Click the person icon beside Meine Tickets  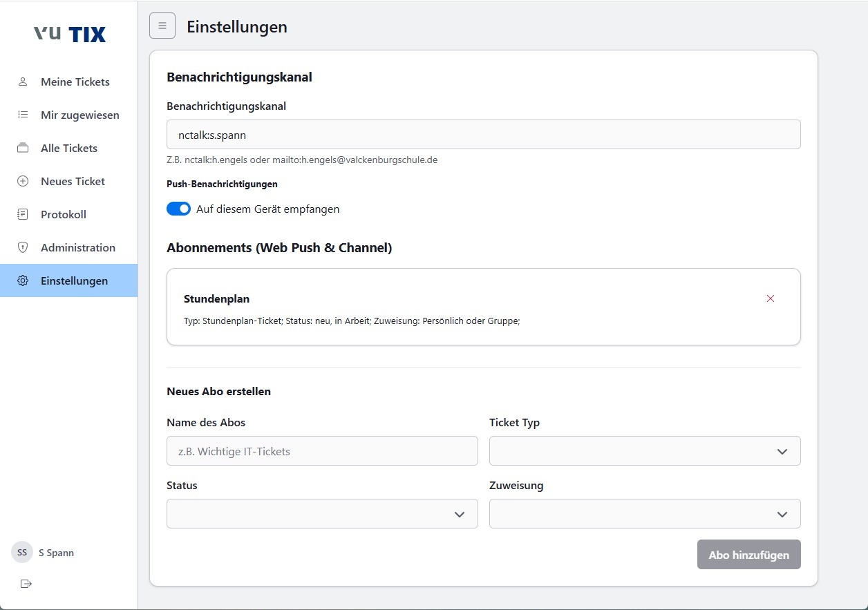23,82
